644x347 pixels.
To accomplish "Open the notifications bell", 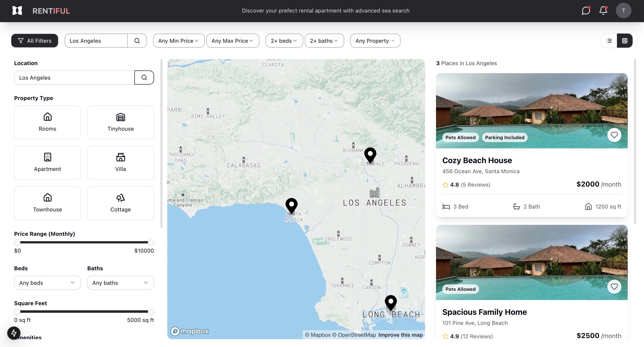I will [x=603, y=11].
